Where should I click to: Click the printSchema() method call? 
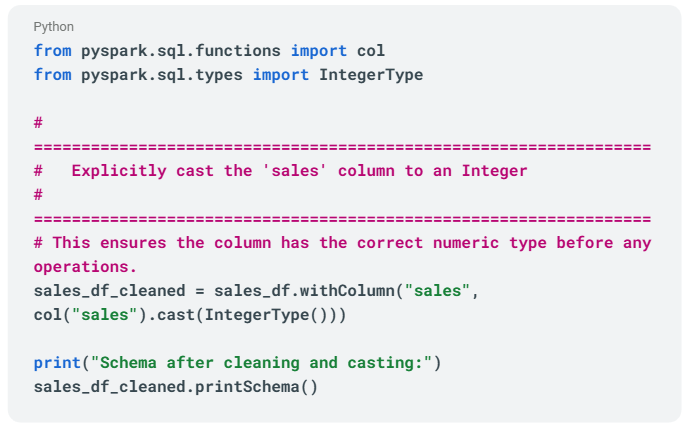256,386
